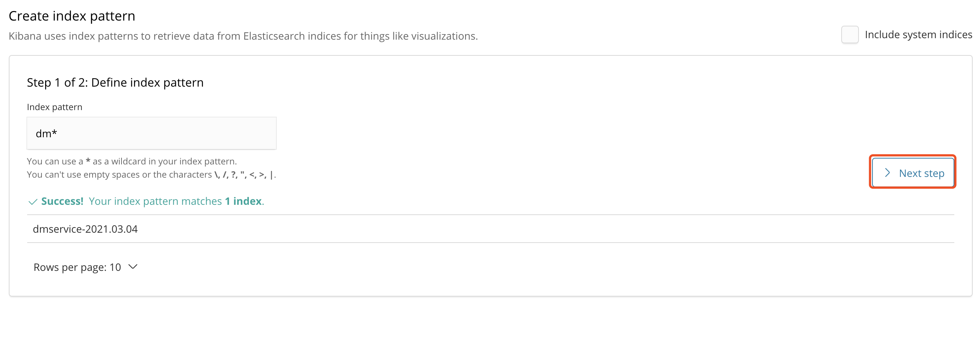Click the 'Step 1 of 2: Define index pattern' title
Image resolution: width=980 pixels, height=356 pixels.
(115, 83)
